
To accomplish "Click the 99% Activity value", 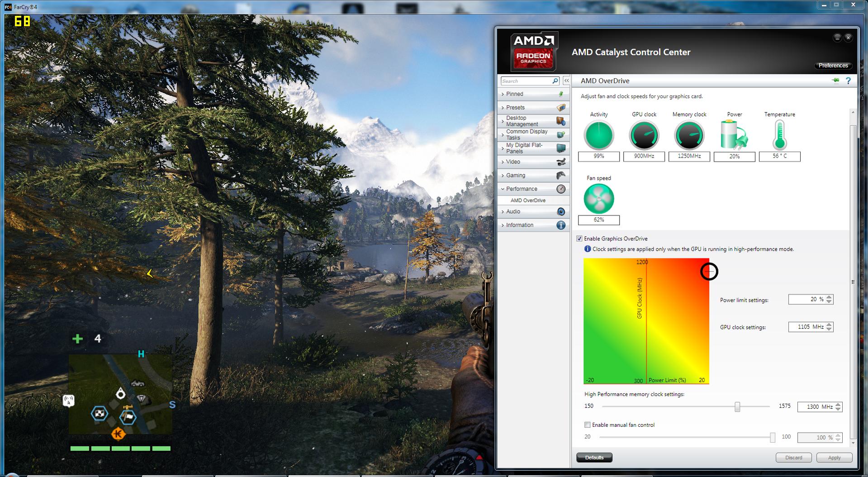I will click(599, 156).
